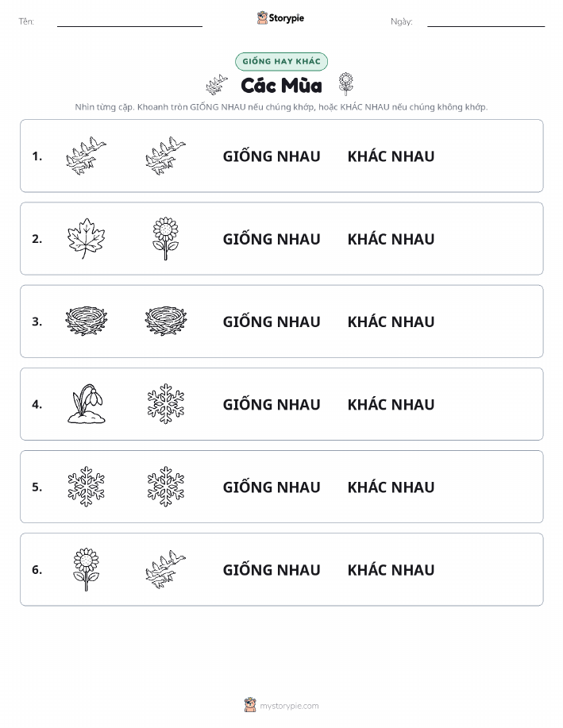Click the Ngày date line field

click(x=486, y=22)
